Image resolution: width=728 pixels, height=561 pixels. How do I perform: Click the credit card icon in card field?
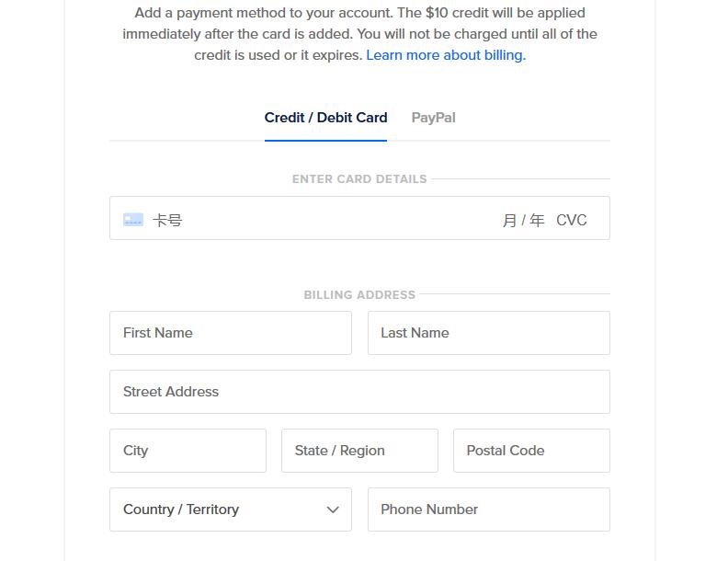coord(133,220)
